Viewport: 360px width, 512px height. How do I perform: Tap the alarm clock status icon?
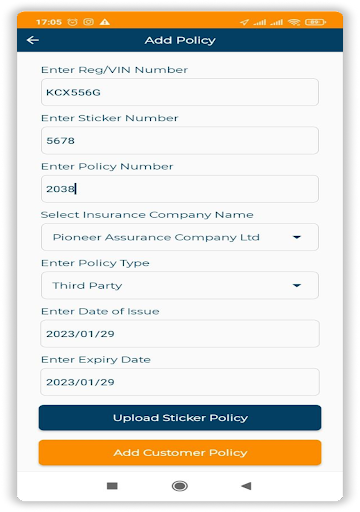[72, 22]
